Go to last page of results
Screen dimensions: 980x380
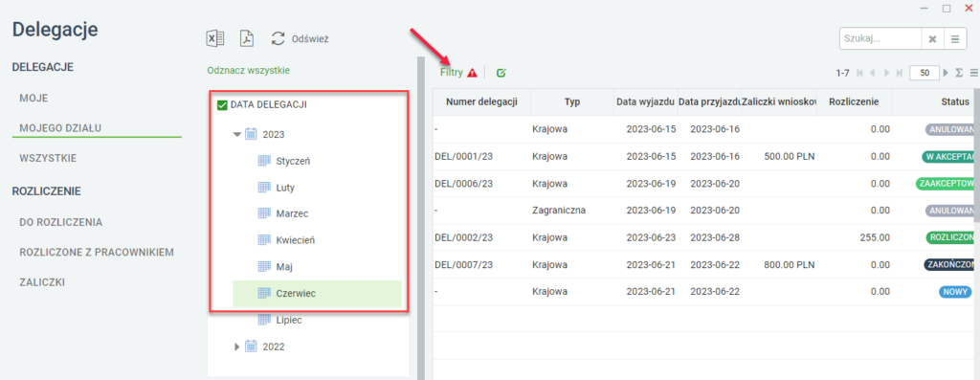click(x=899, y=73)
